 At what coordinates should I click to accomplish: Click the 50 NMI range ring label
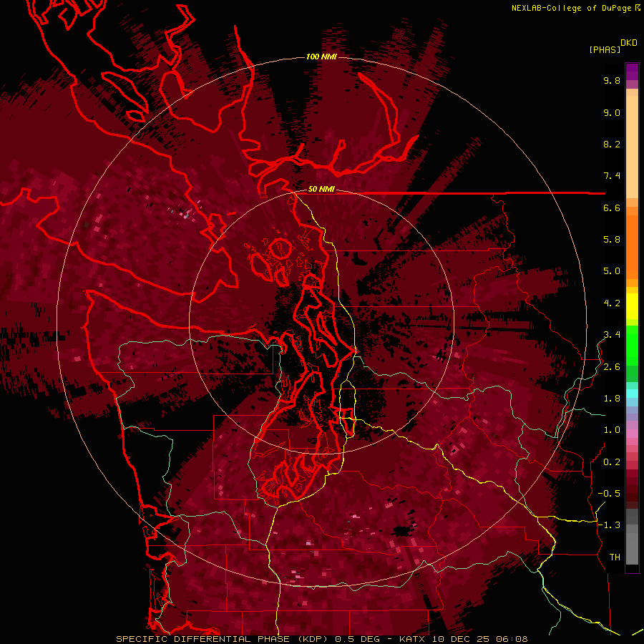[x=321, y=190]
